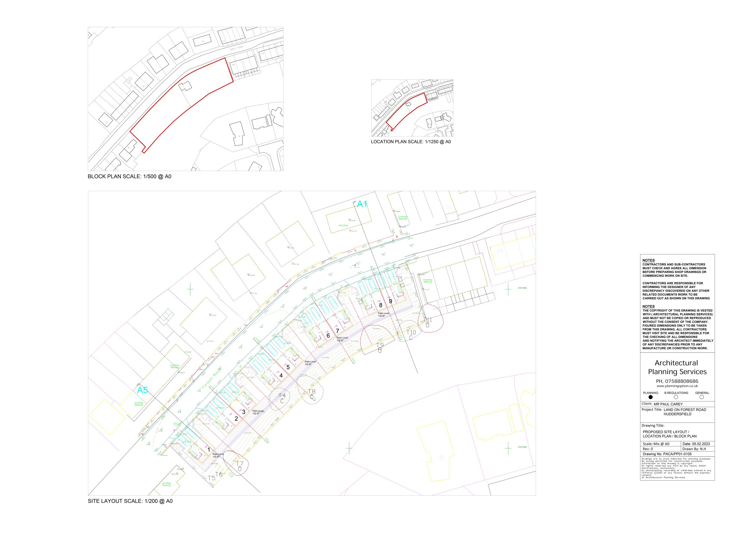
Task: Select plot number 1 label
Action: (x=209, y=450)
